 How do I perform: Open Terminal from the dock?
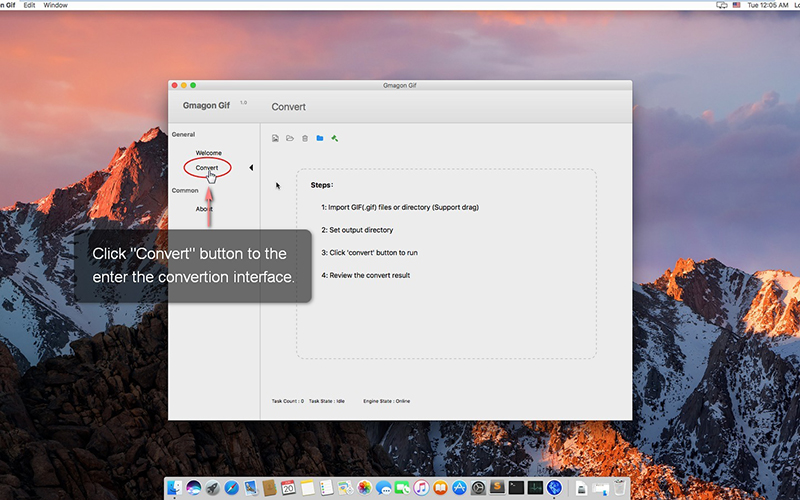click(516, 488)
